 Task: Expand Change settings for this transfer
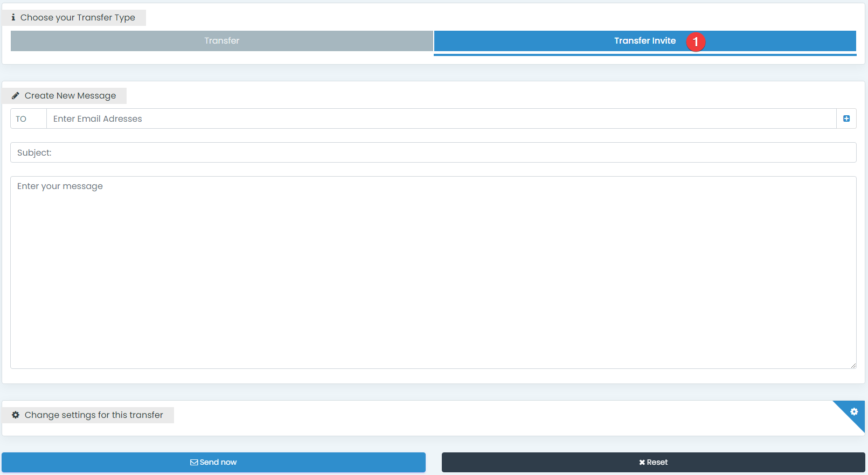click(x=94, y=415)
